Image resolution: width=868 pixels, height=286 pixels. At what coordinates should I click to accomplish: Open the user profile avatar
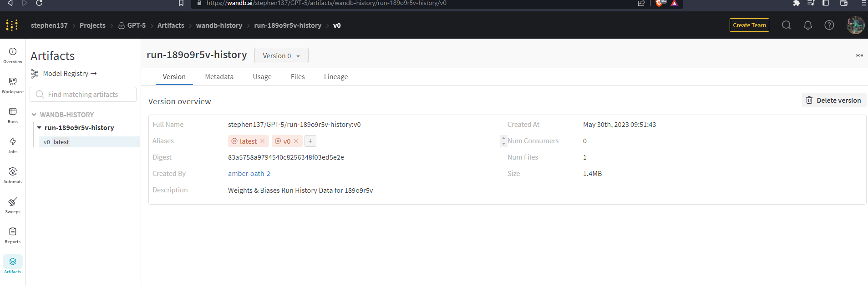pos(855,25)
